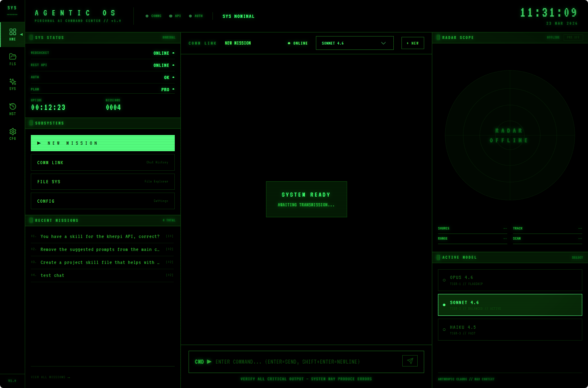Click the radar SOURCE readout

[x=472, y=229]
